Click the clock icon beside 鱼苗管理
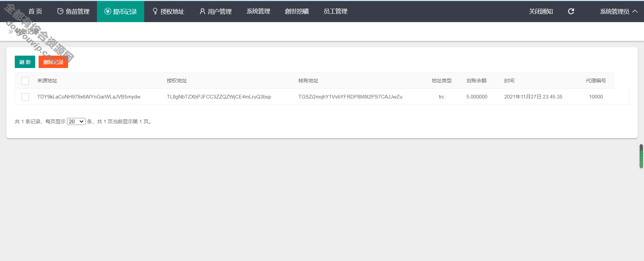 60,11
